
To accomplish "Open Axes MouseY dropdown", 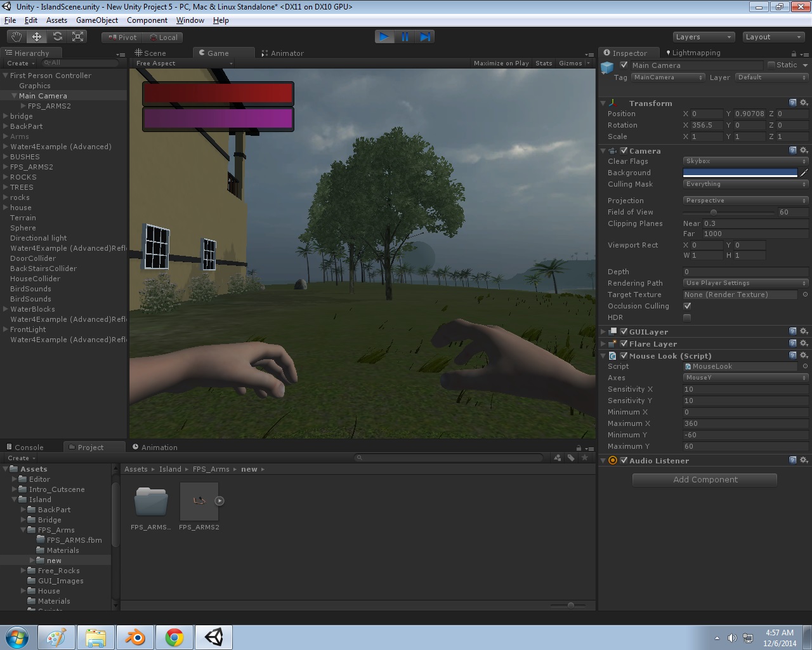I will [746, 378].
